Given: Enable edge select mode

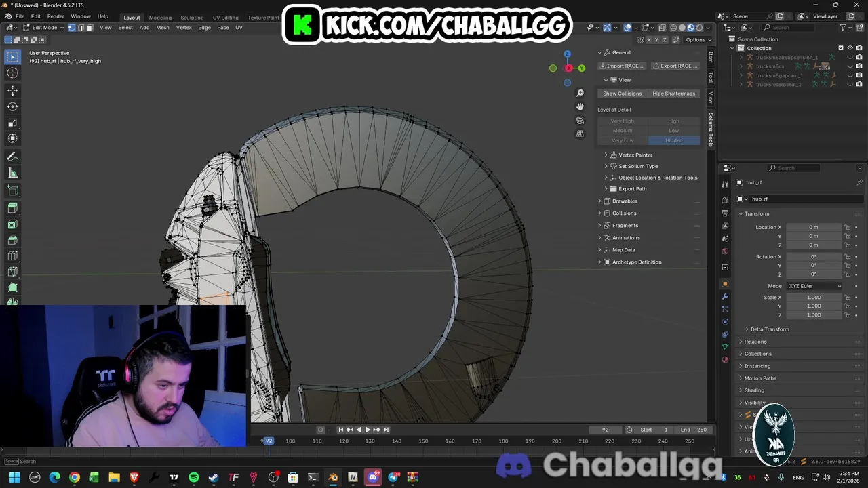Looking at the screenshot, I should 81,28.
